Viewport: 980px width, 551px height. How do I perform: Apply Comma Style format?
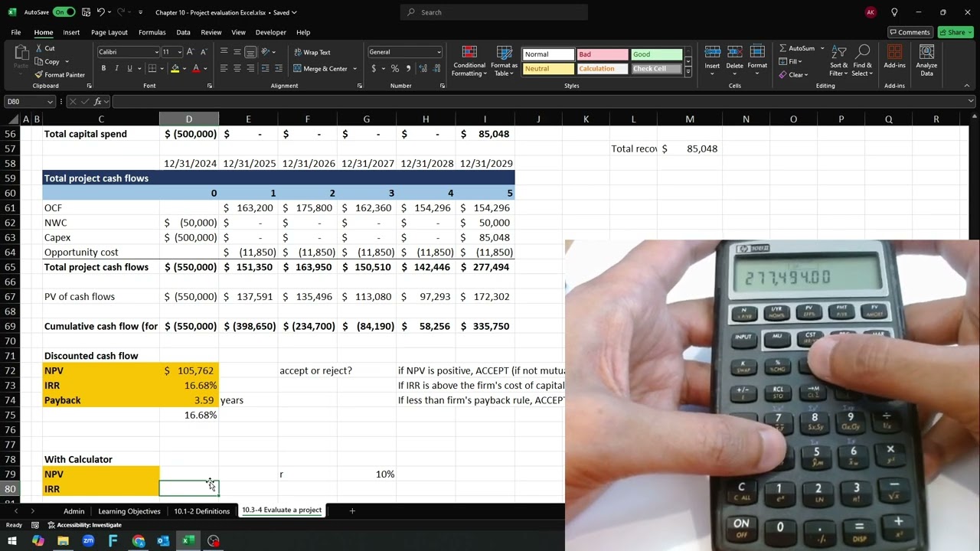pos(408,68)
